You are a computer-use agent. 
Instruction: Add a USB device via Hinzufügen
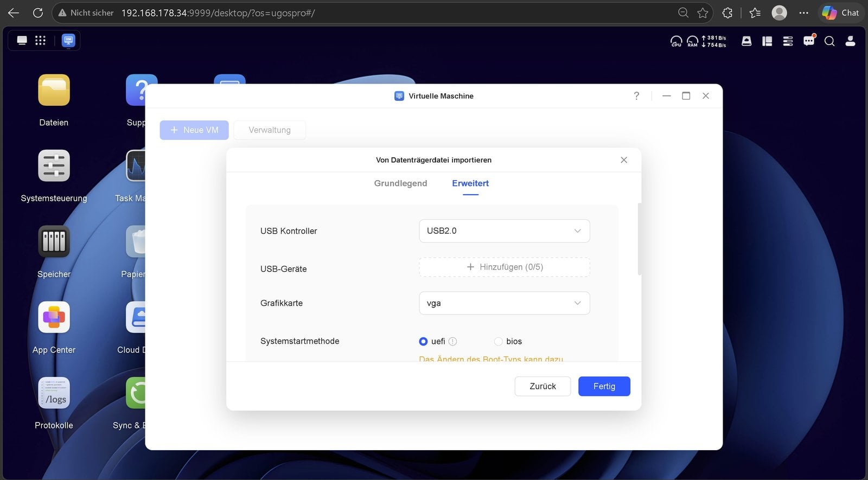coord(504,267)
